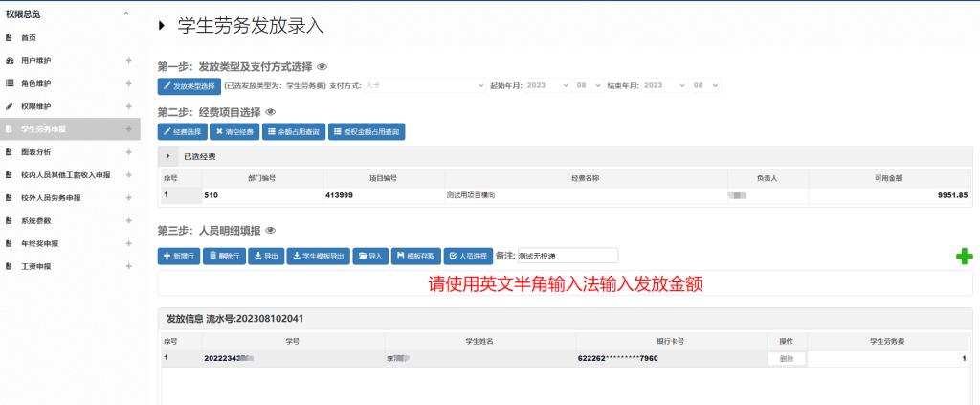Click the 发放类型选择 button

coord(189,85)
